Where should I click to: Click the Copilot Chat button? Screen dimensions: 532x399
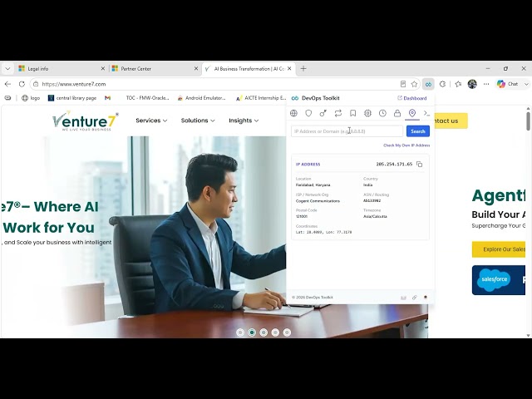[508, 84]
